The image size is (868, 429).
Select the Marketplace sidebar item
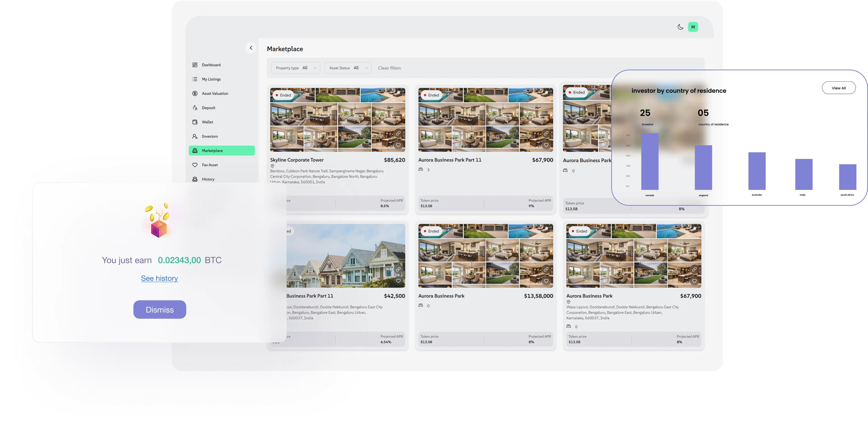pyautogui.click(x=222, y=151)
